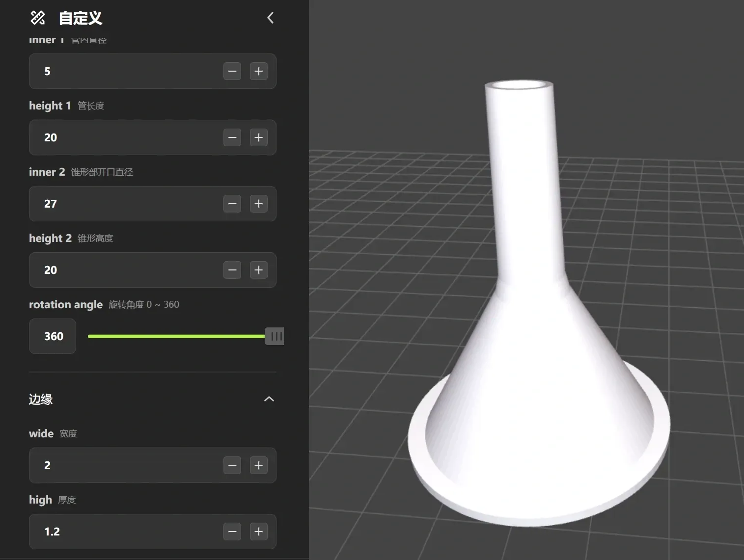The width and height of the screenshot is (744, 560).
Task: Collapse the panel with the back chevron
Action: [x=270, y=18]
